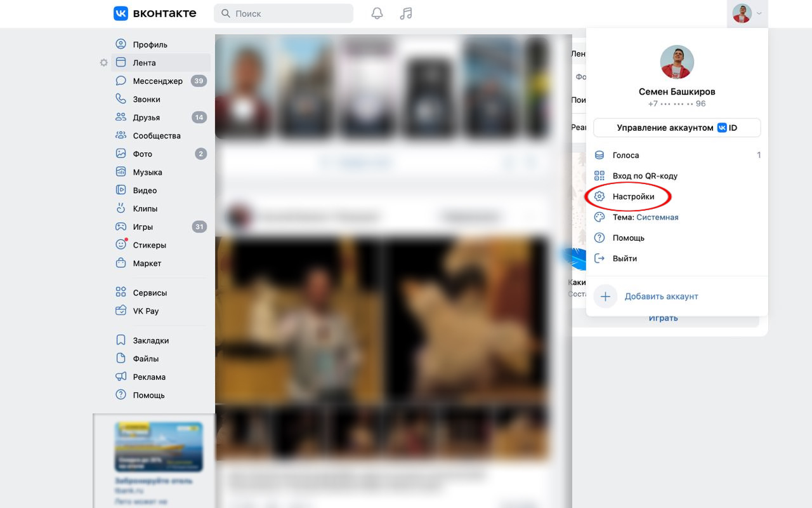
Task: Go to Друзья in the sidebar
Action: [x=146, y=117]
